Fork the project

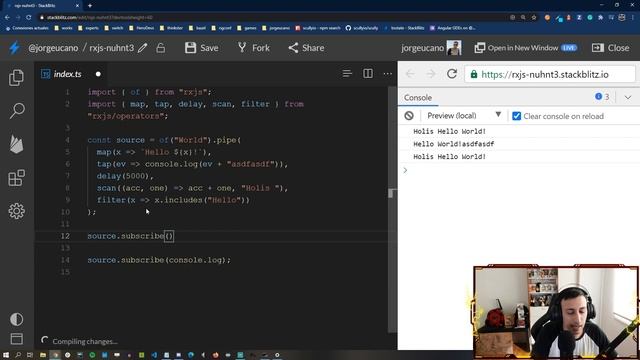point(253,48)
